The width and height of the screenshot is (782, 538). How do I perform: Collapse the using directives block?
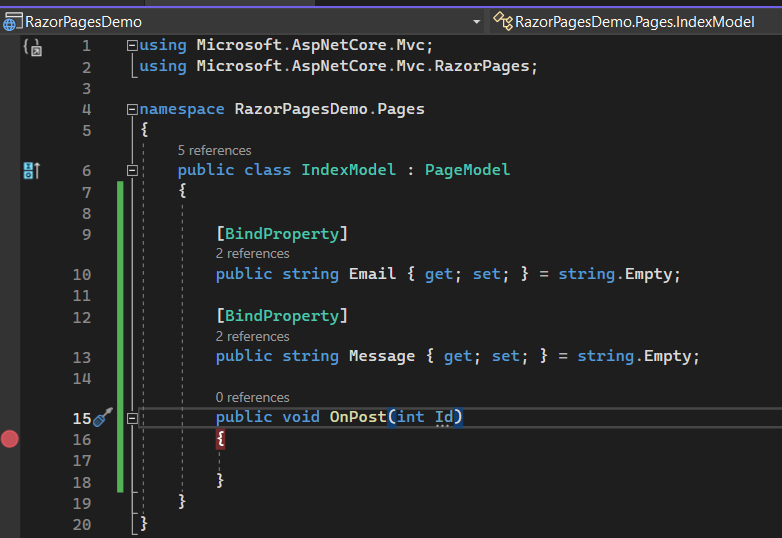tap(132, 46)
